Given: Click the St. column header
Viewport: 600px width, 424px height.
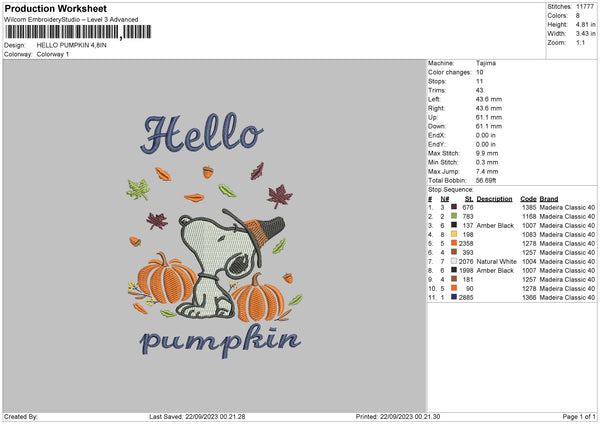Looking at the screenshot, I should 469,199.
